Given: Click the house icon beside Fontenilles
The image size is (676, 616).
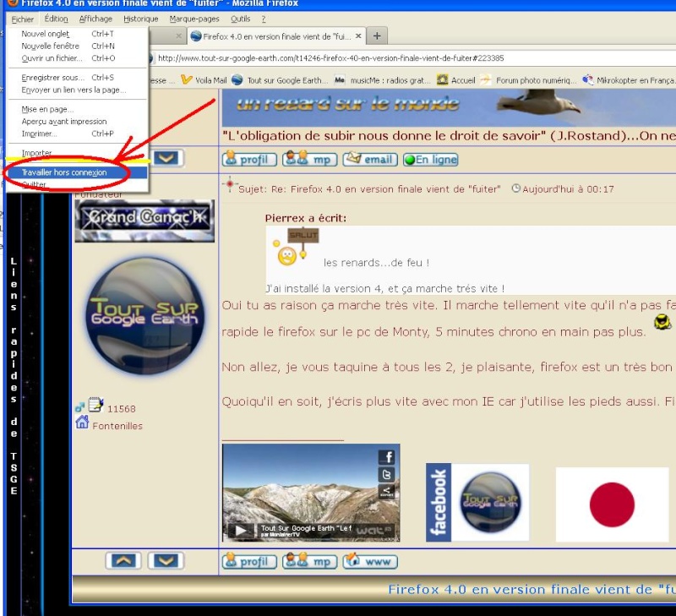Looking at the screenshot, I should pyautogui.click(x=82, y=422).
